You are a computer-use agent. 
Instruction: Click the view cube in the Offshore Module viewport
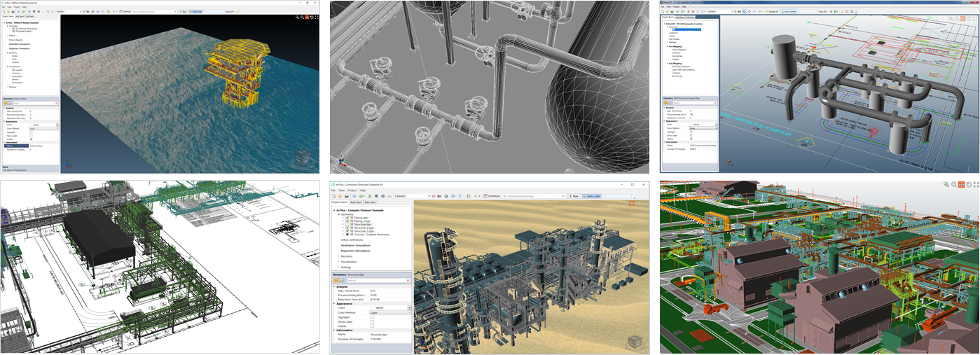click(x=301, y=158)
